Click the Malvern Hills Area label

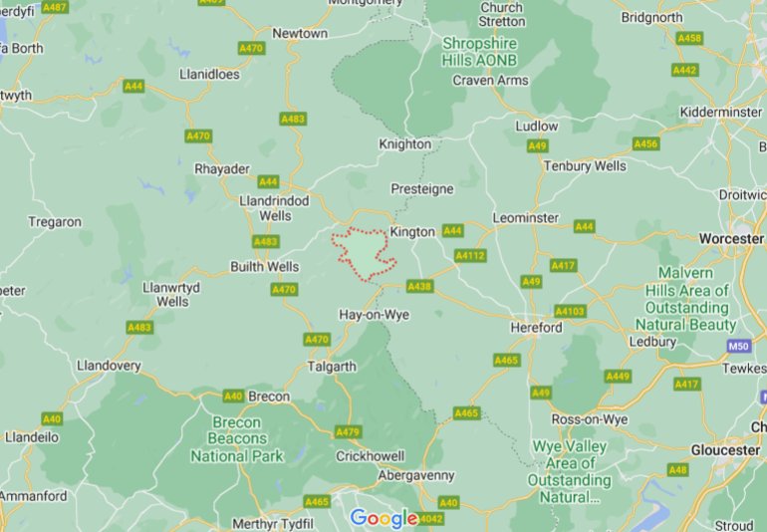tap(686, 299)
